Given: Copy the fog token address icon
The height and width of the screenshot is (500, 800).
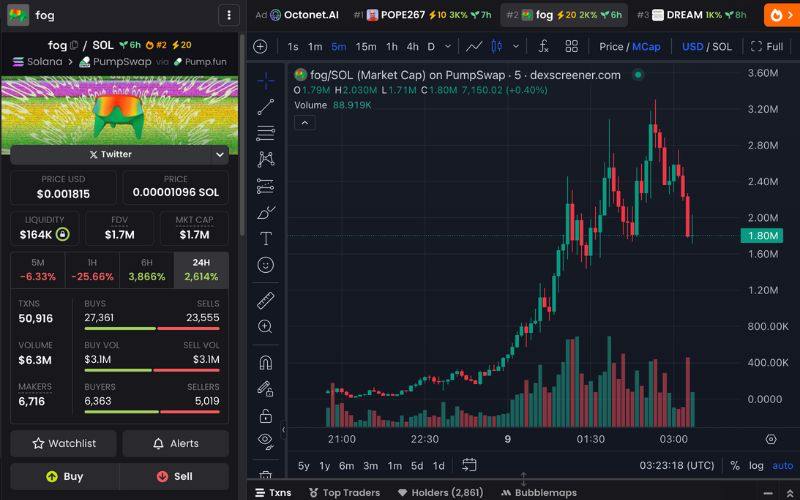Looking at the screenshot, I should [x=74, y=45].
